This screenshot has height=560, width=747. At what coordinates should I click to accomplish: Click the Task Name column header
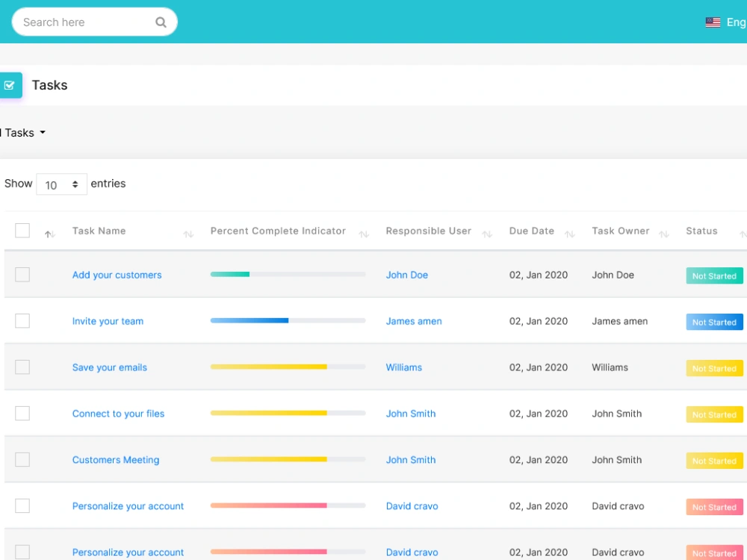tap(99, 231)
